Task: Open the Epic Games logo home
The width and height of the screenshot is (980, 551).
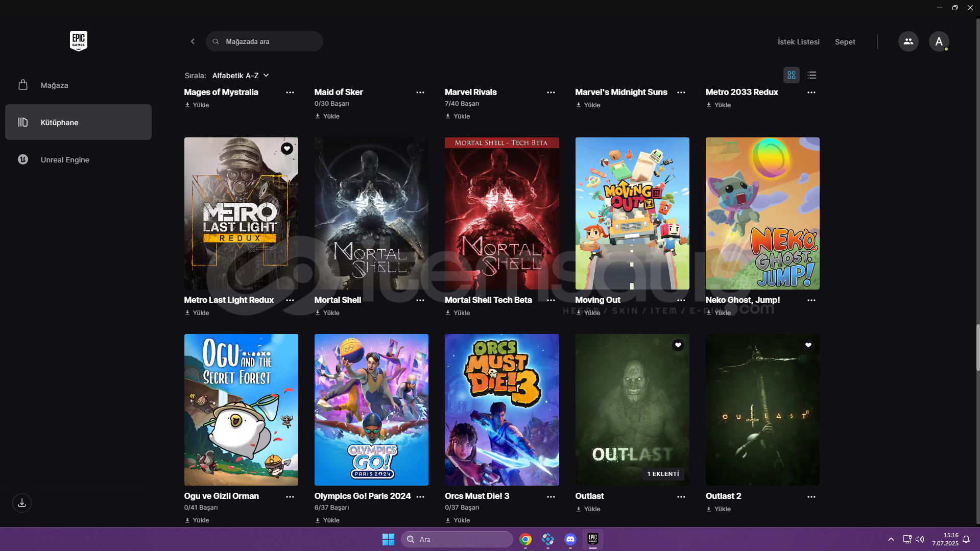Action: [78, 41]
